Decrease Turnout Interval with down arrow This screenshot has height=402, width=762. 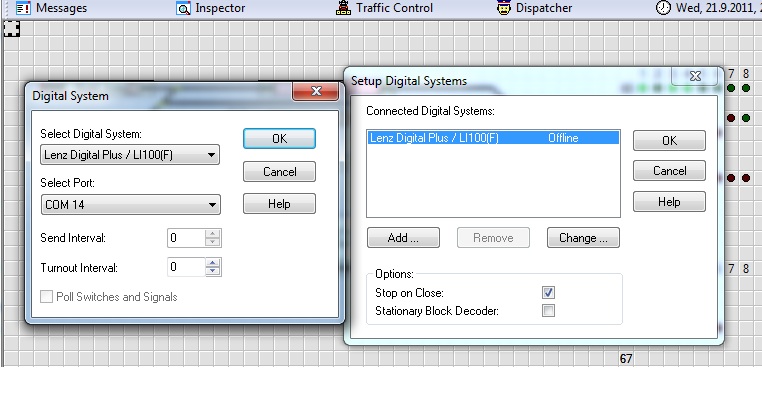coord(212,272)
